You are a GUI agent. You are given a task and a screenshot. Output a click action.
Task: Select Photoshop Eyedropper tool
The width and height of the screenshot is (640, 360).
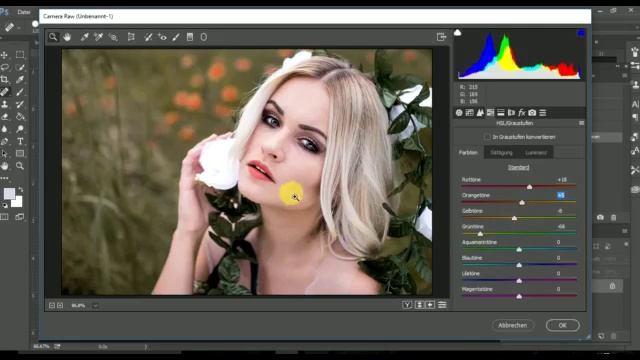(20, 79)
